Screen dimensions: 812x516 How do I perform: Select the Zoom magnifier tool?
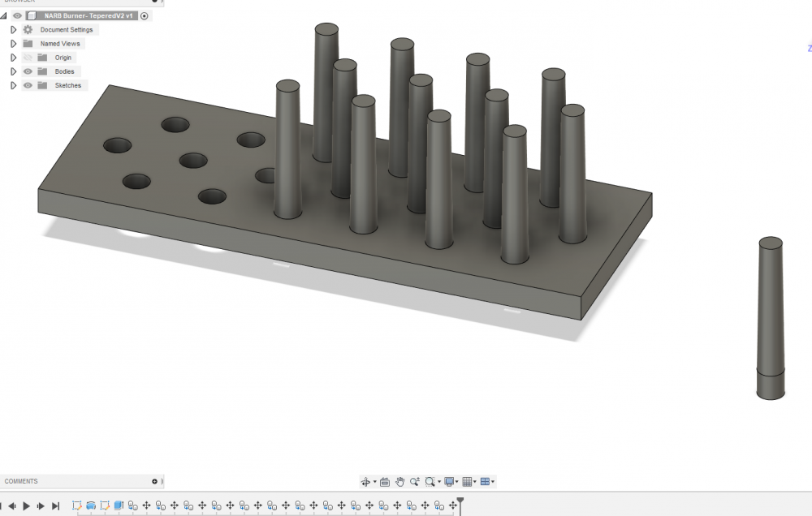point(415,482)
